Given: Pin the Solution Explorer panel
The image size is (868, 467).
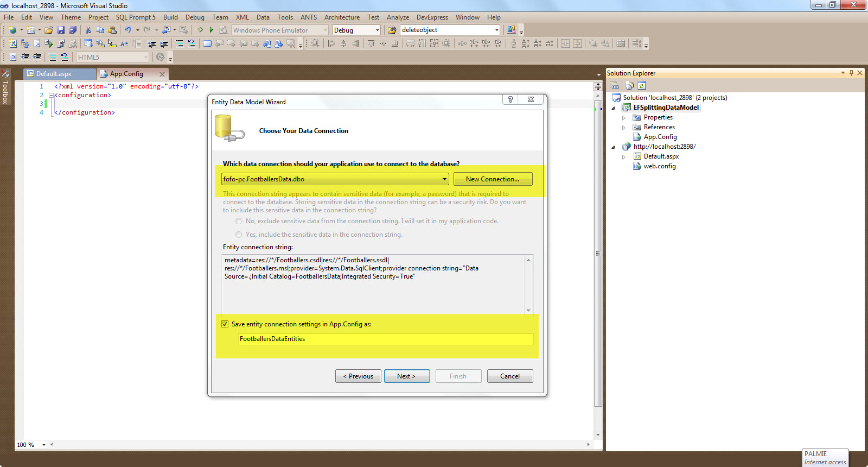Looking at the screenshot, I should tap(851, 73).
